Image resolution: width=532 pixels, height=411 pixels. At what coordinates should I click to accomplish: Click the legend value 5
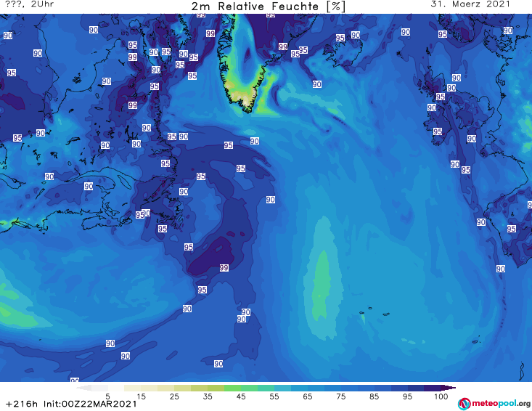pos(107,396)
